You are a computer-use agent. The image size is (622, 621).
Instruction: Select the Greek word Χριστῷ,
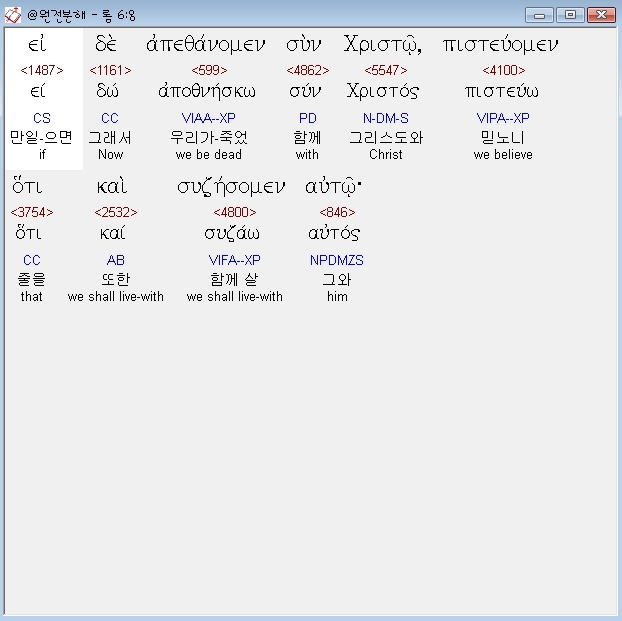[x=382, y=44]
